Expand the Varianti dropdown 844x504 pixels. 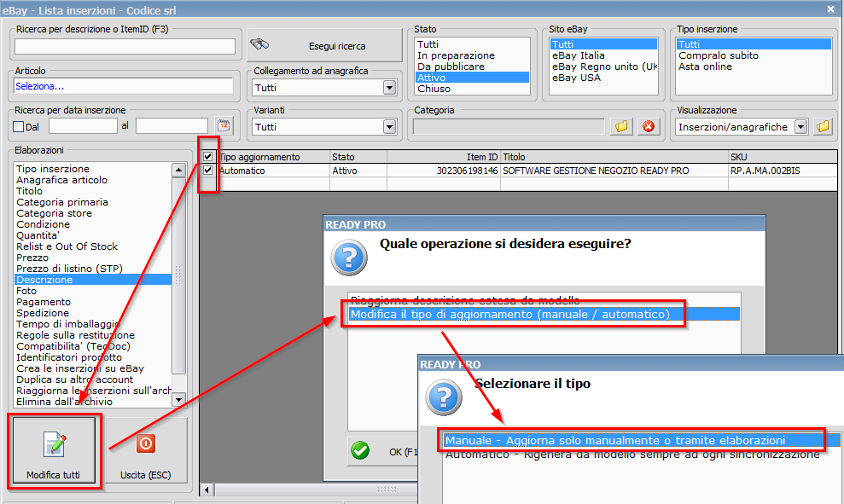(390, 126)
